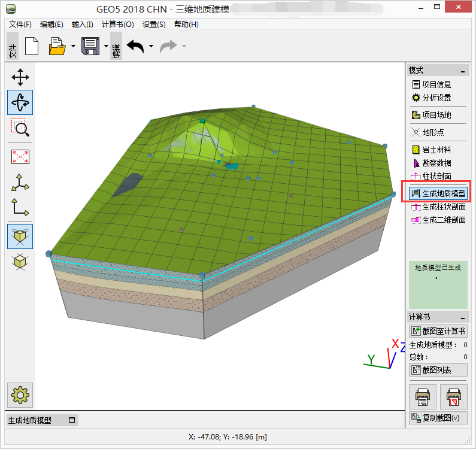Open the settings gear at bottom left
The height and width of the screenshot is (449, 476).
click(20, 395)
